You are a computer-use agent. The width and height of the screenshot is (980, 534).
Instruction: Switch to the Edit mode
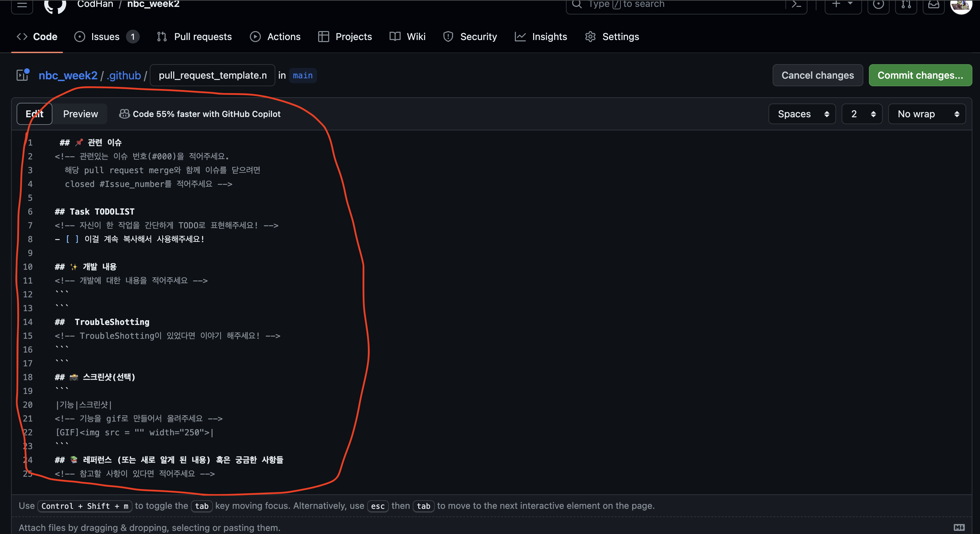34,114
